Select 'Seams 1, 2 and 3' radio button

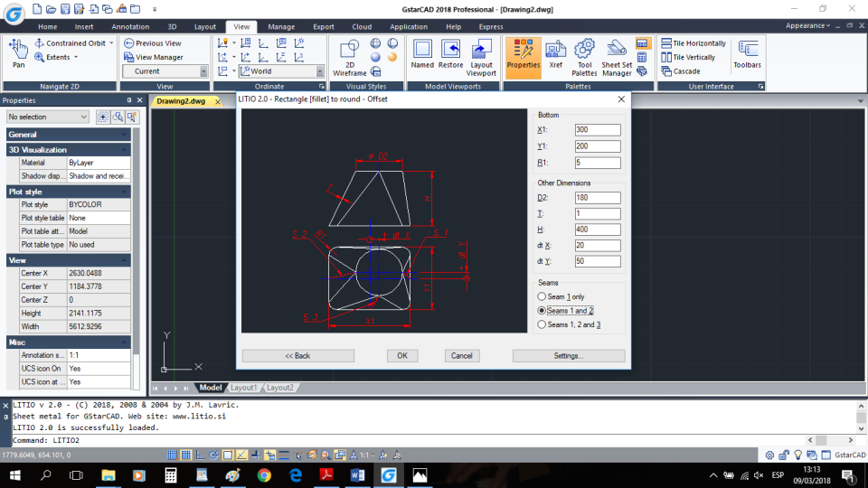click(x=569, y=324)
